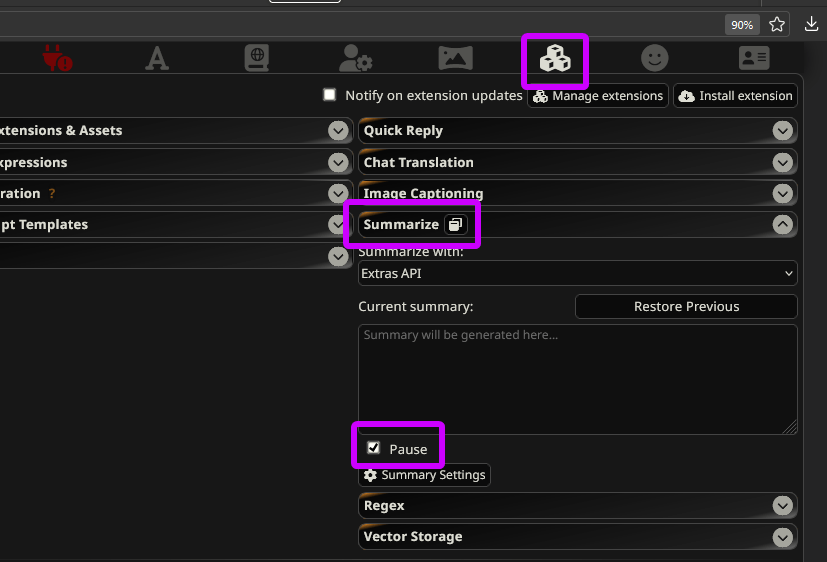Click the Manage extensions button
Screen dimensions: 827x562
point(598,96)
